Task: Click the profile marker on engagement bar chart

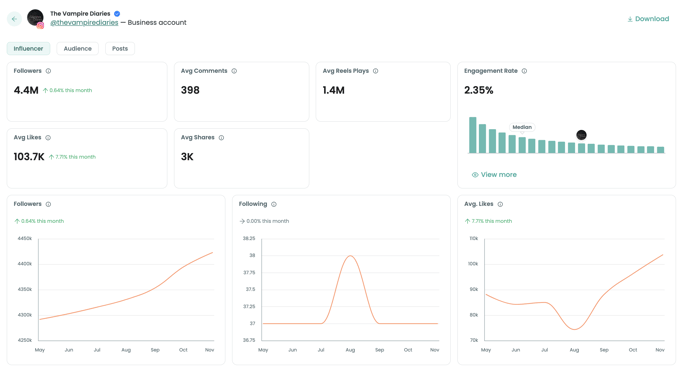Action: pyautogui.click(x=581, y=135)
